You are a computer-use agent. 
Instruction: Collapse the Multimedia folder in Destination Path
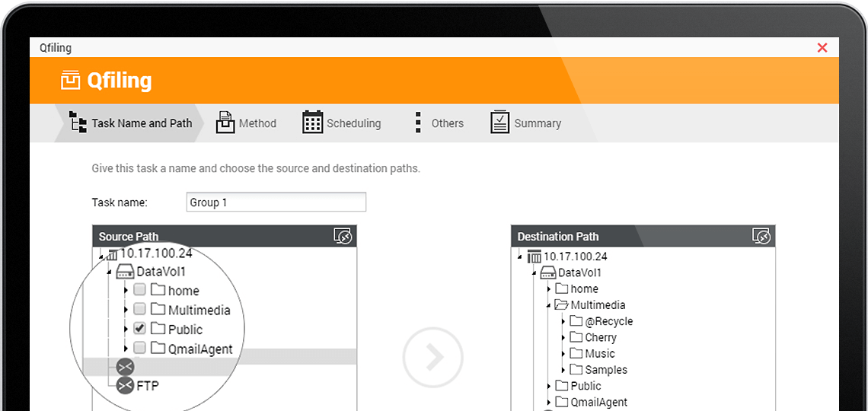[548, 304]
